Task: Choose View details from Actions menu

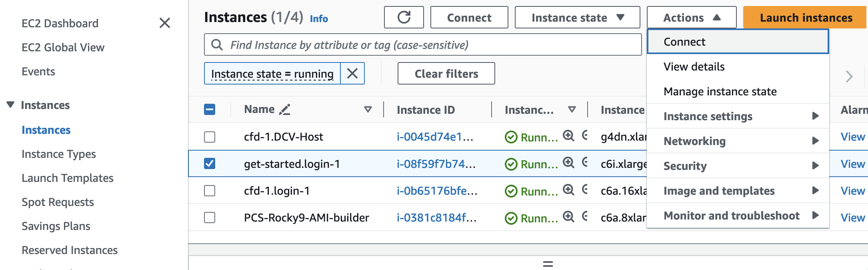Action: point(694,66)
